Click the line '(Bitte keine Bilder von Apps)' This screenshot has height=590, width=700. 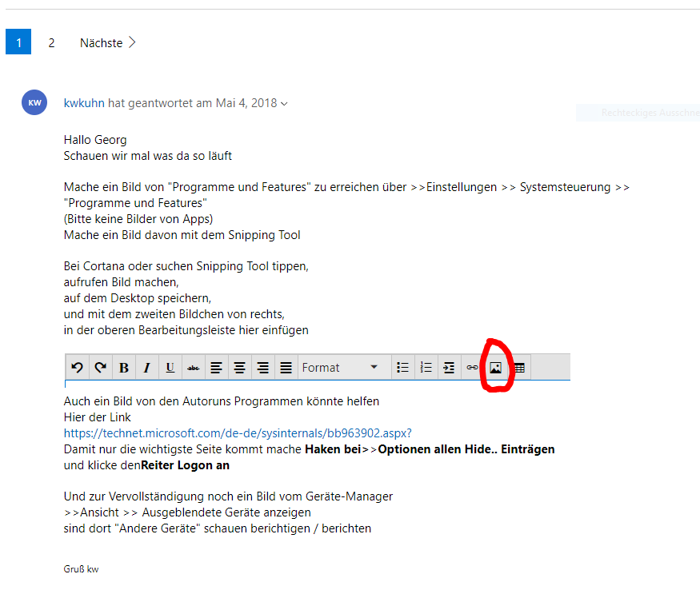click(138, 219)
